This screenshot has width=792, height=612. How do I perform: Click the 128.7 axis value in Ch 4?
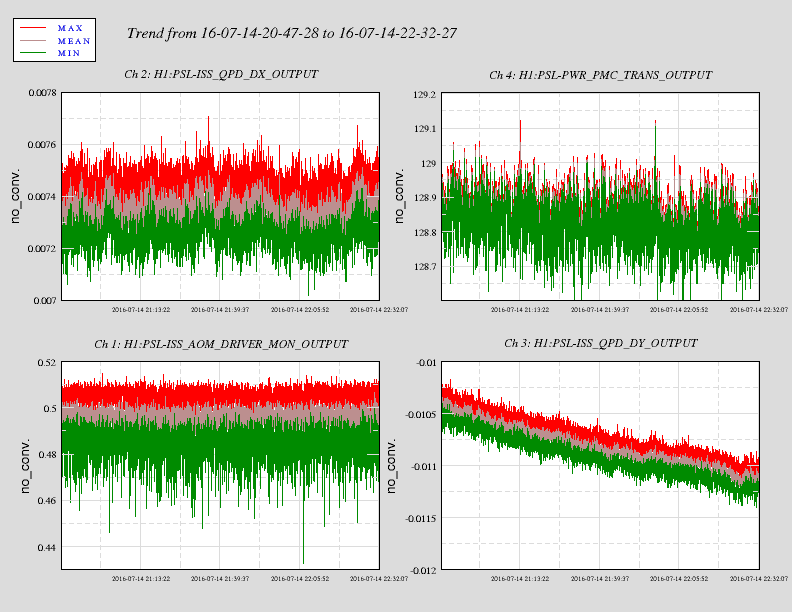click(424, 267)
